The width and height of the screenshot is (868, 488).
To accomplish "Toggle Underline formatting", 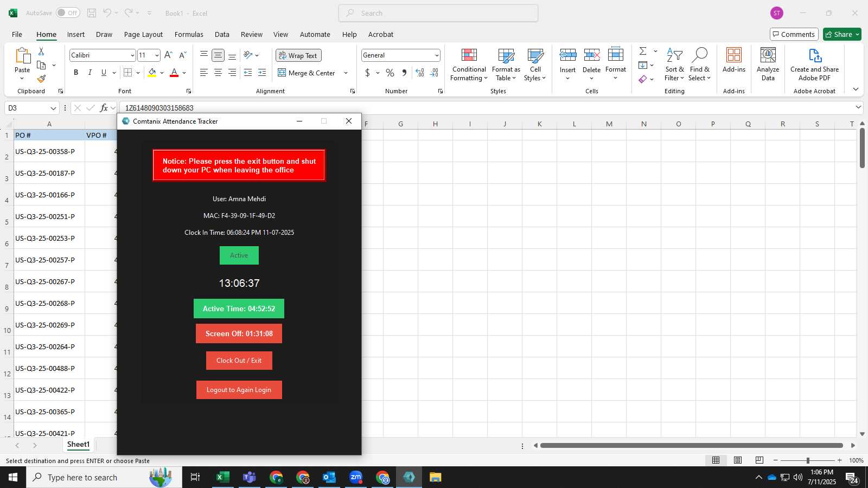I will [x=104, y=73].
